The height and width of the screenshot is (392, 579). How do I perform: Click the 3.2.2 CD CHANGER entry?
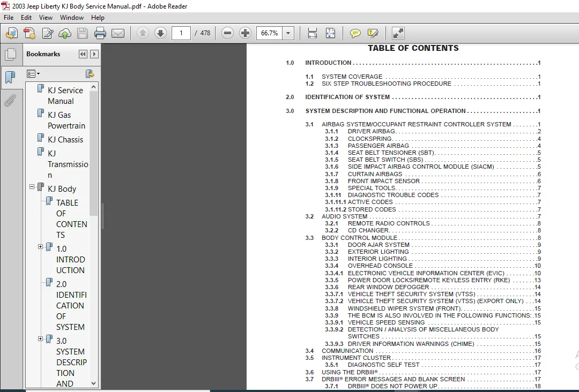(433, 230)
